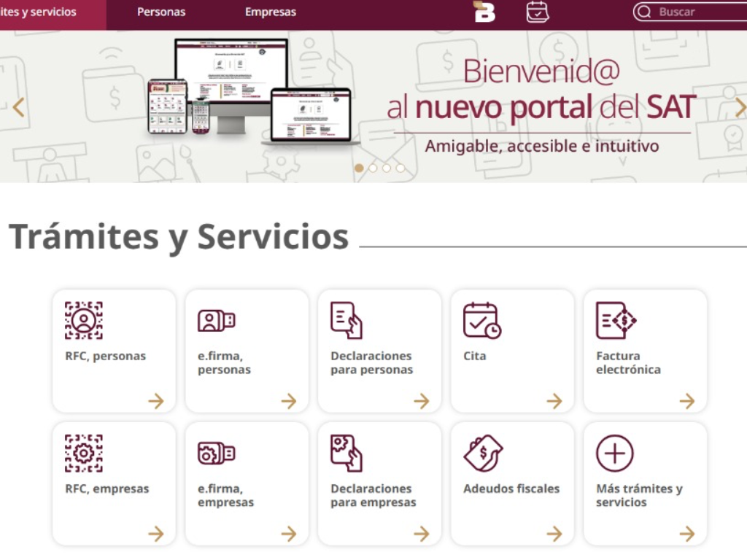Click the Cita calendar icon
The height and width of the screenshot is (560, 747).
point(481,321)
